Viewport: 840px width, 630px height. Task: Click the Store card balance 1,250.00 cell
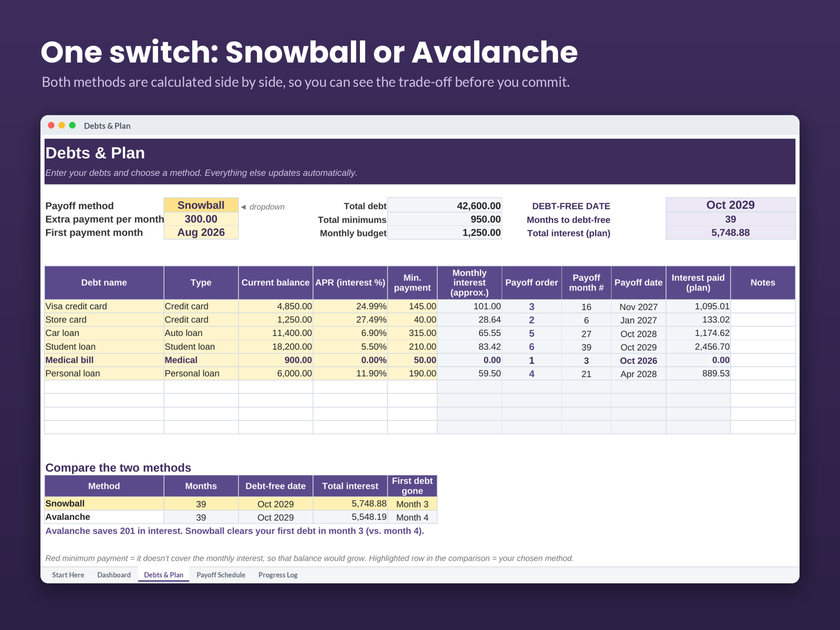(275, 320)
